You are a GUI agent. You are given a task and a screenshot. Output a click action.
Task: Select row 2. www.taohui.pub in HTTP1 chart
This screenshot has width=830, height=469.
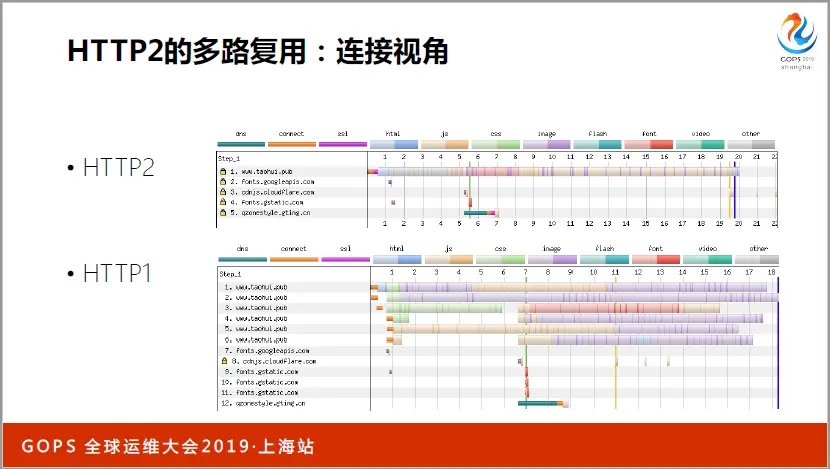click(499, 297)
